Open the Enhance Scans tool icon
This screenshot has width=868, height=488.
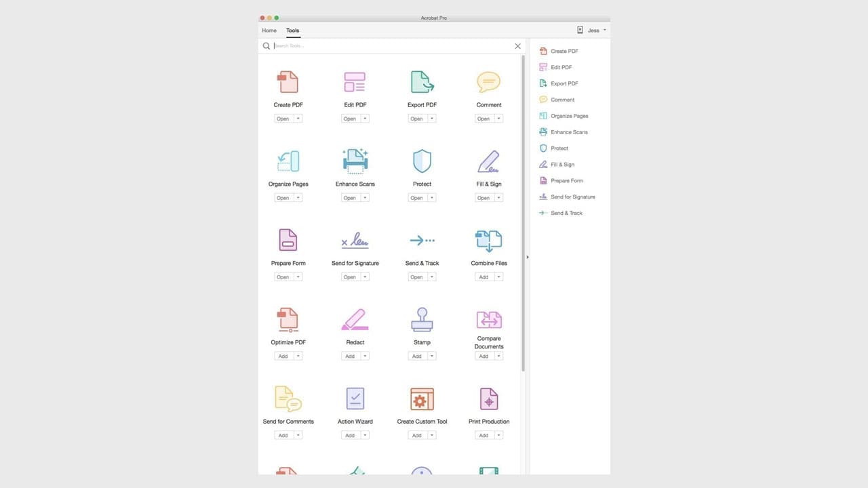tap(355, 161)
